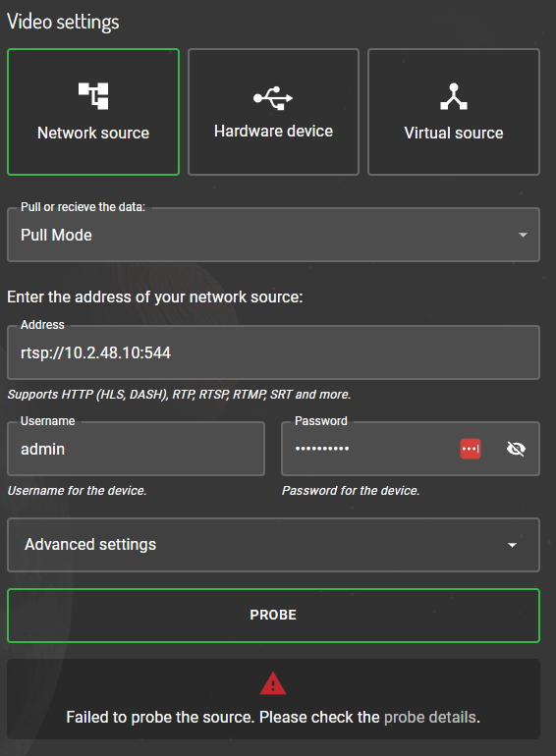Open the probe details link
556x756 pixels.
tap(429, 717)
